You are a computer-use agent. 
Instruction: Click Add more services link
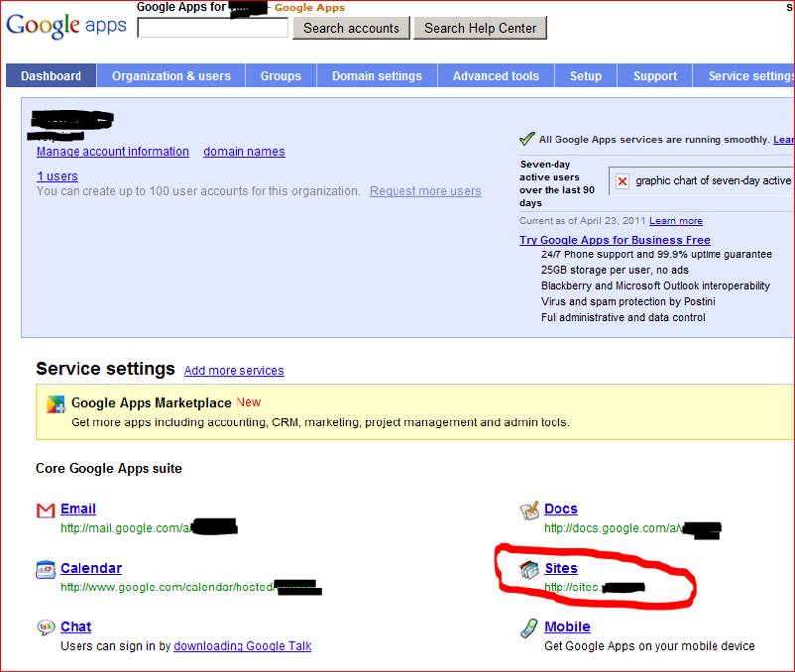[x=235, y=370]
